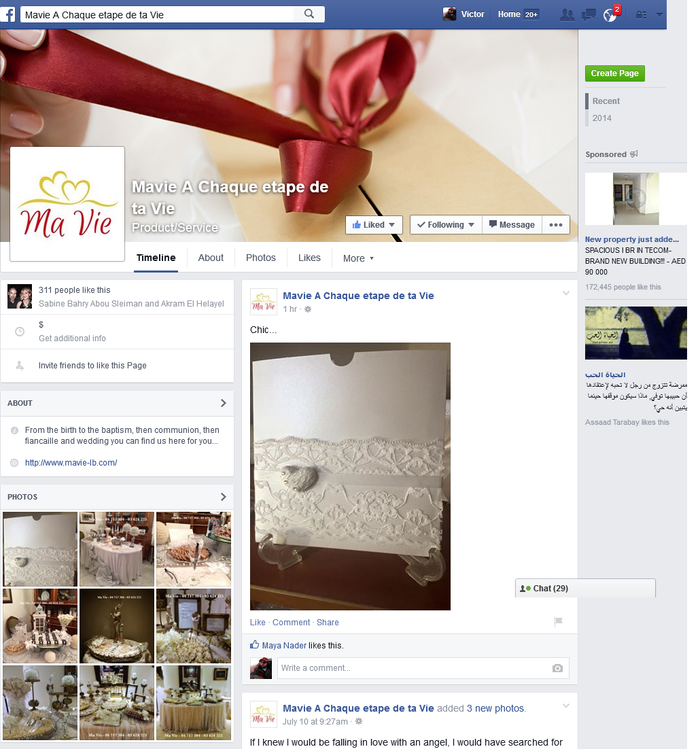Viewport: 700px width, 749px height.
Task: Click the July 10 at 9:27am timestamp
Action: click(x=315, y=722)
